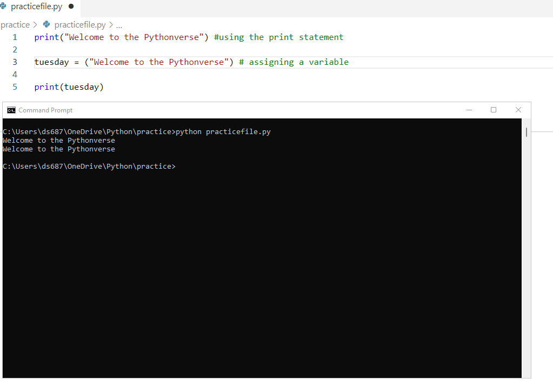Click line number 3 in gutter
The width and height of the screenshot is (553, 392).
click(15, 62)
